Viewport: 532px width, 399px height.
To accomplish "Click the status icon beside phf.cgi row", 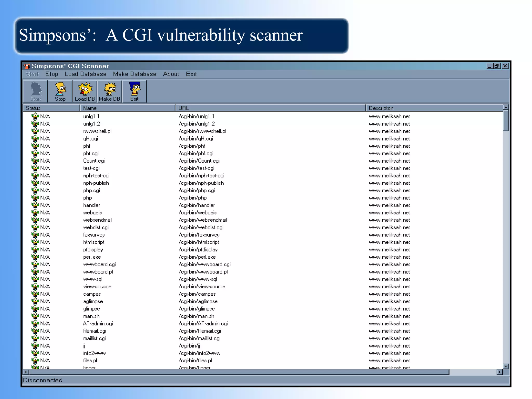I will tap(35, 153).
